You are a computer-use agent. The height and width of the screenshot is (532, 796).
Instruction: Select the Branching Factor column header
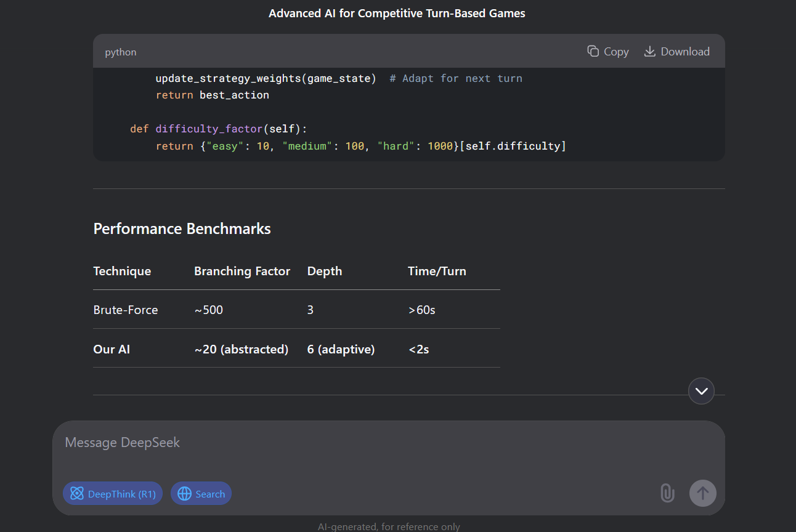point(242,272)
